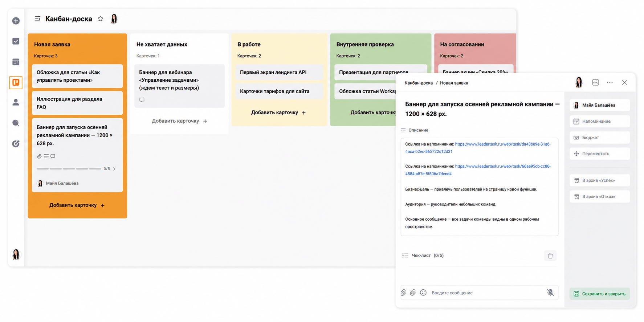Favorite the board with the star icon

pos(101,19)
